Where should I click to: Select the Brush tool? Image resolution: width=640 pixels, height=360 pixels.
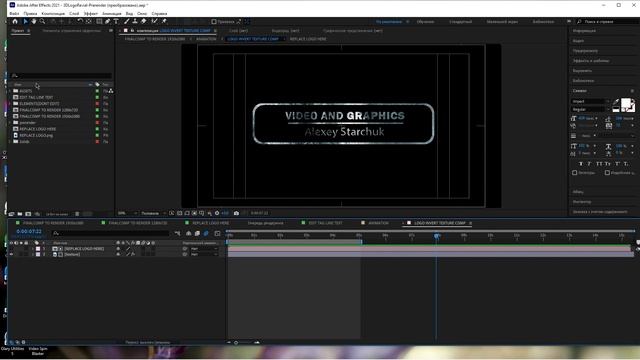click(127, 21)
